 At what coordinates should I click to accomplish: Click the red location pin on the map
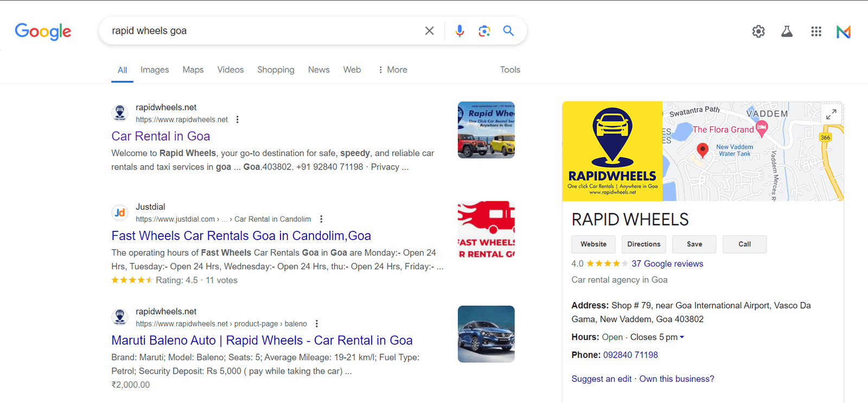pyautogui.click(x=703, y=150)
